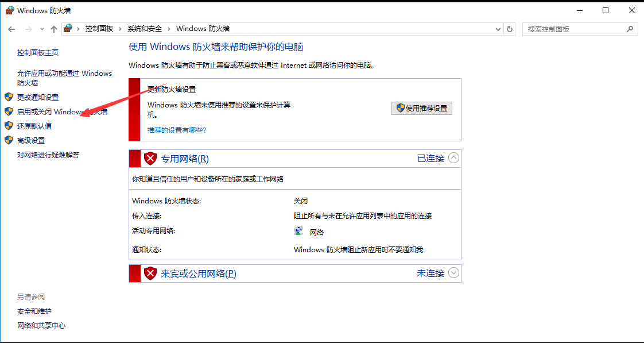Click the firewall icon in the title bar
The height and width of the screenshot is (343, 644).
[9, 11]
